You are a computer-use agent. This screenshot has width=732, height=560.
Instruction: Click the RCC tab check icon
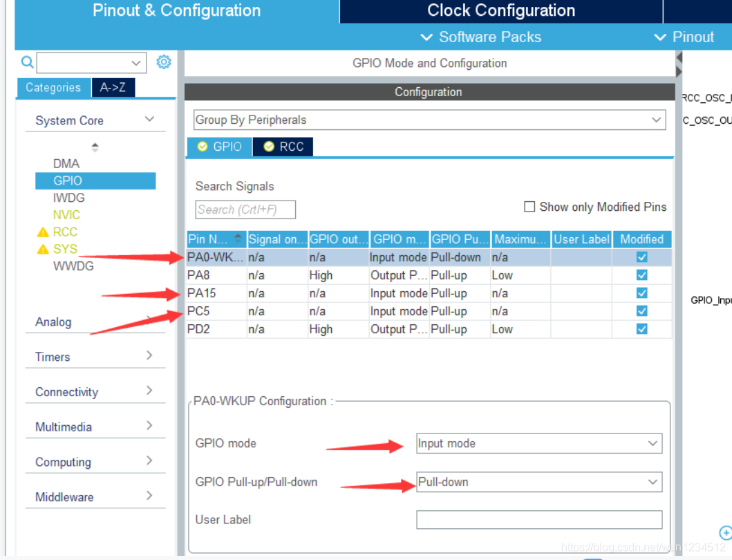(x=269, y=147)
